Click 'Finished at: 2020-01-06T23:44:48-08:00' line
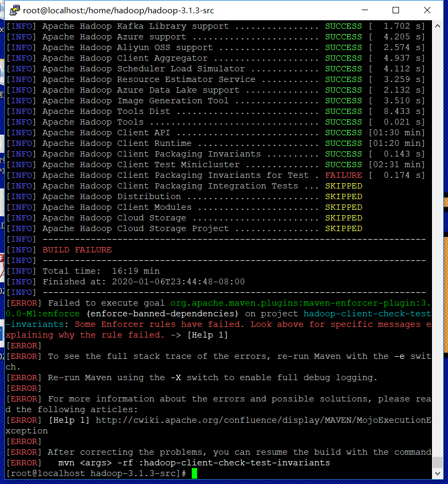The width and height of the screenshot is (448, 484). (x=144, y=282)
